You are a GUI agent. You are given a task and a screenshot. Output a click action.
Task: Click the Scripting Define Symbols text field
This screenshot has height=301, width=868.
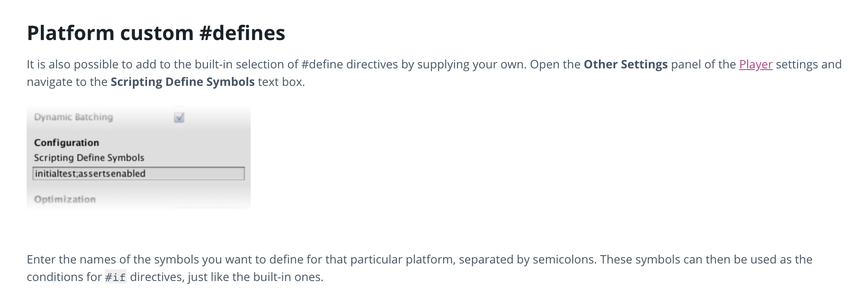tap(192, 174)
